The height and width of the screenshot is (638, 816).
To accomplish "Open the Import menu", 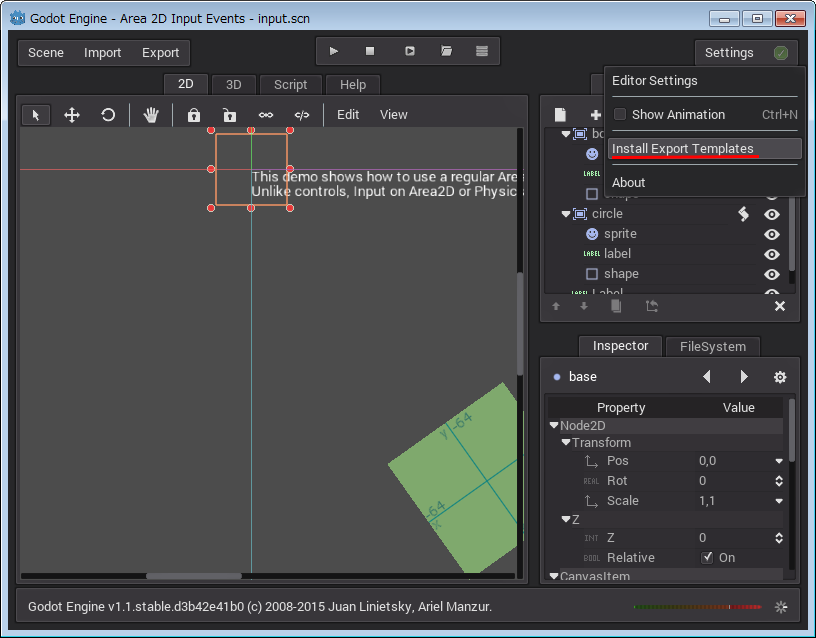I will pos(103,53).
